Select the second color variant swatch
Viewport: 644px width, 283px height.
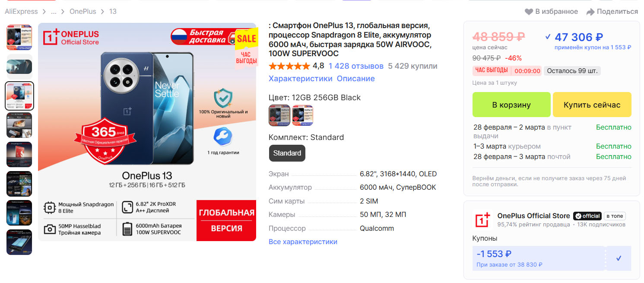pyautogui.click(x=303, y=115)
